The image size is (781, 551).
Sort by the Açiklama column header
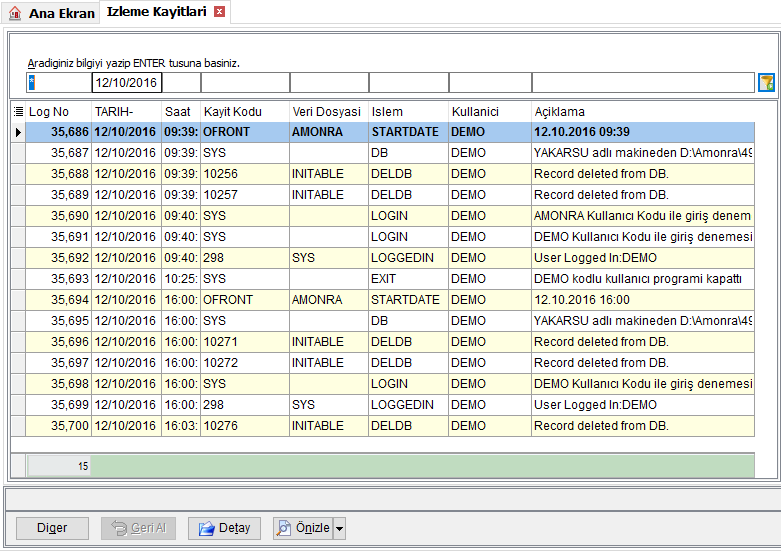click(x=643, y=112)
